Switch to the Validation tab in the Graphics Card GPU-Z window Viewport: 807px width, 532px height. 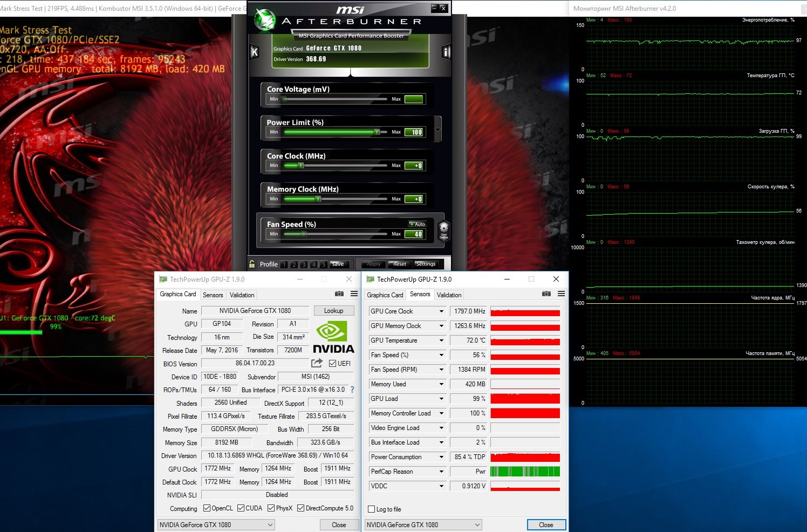pos(242,295)
